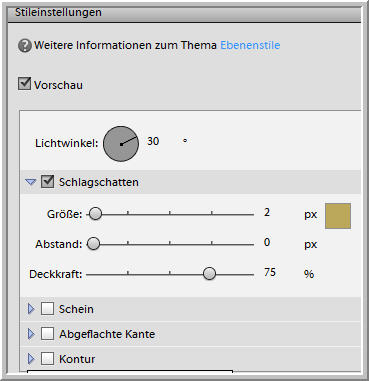Click the Abstand slider handle
The image size is (369, 381).
click(94, 244)
